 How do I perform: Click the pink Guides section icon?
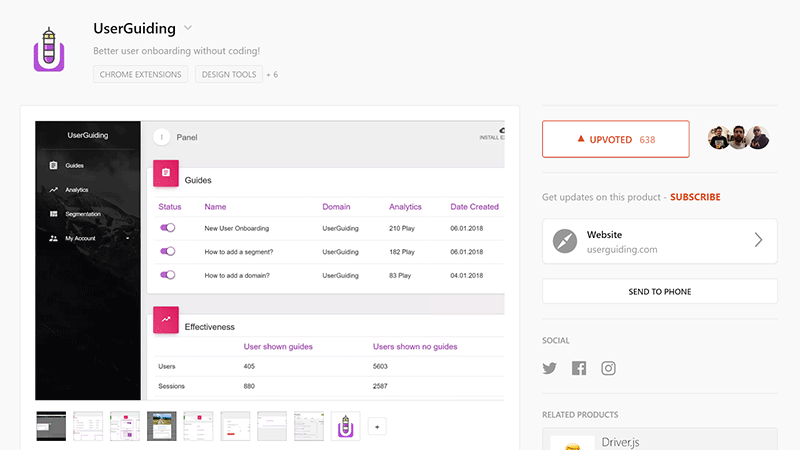point(166,173)
